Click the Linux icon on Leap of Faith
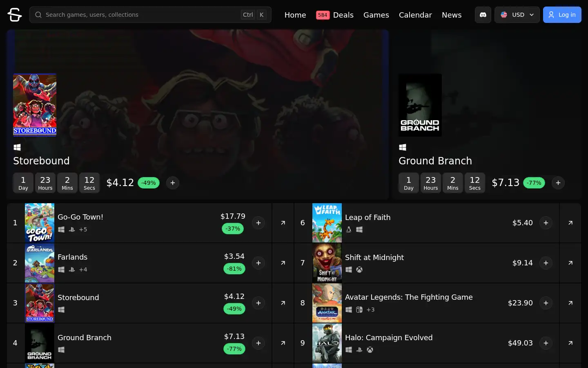The image size is (588, 368). pyautogui.click(x=349, y=230)
